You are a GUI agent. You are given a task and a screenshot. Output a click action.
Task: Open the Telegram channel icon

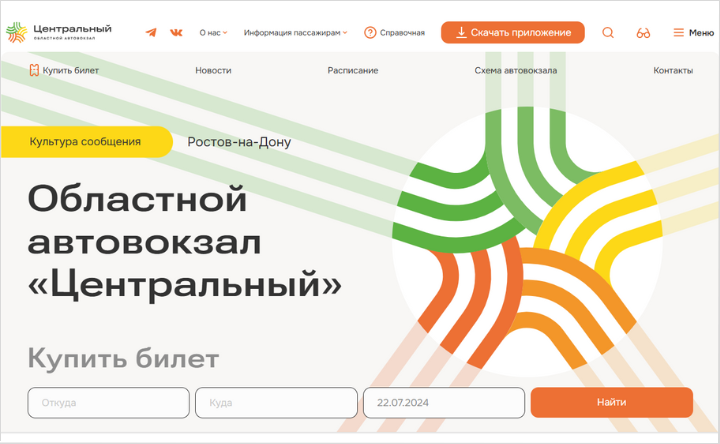151,33
